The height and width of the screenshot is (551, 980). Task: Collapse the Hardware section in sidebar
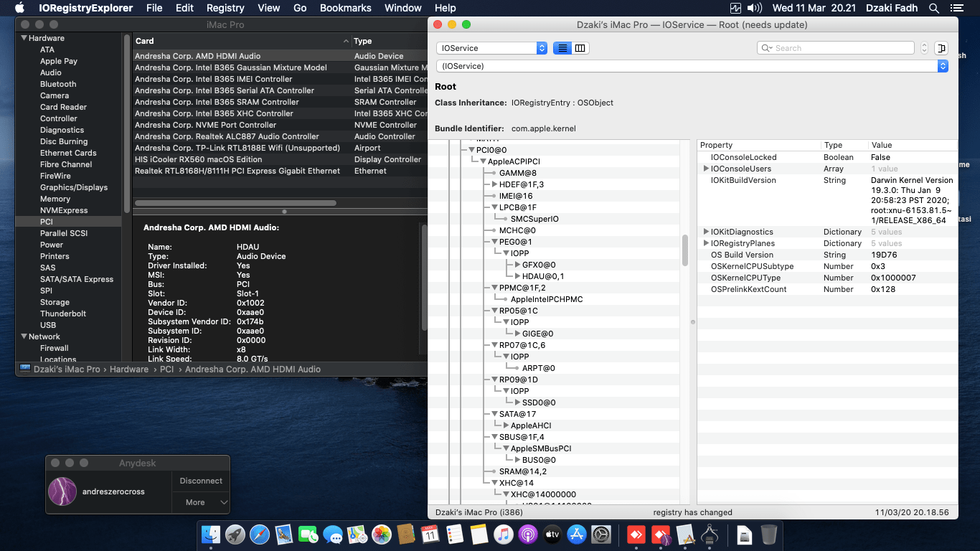pos(24,38)
